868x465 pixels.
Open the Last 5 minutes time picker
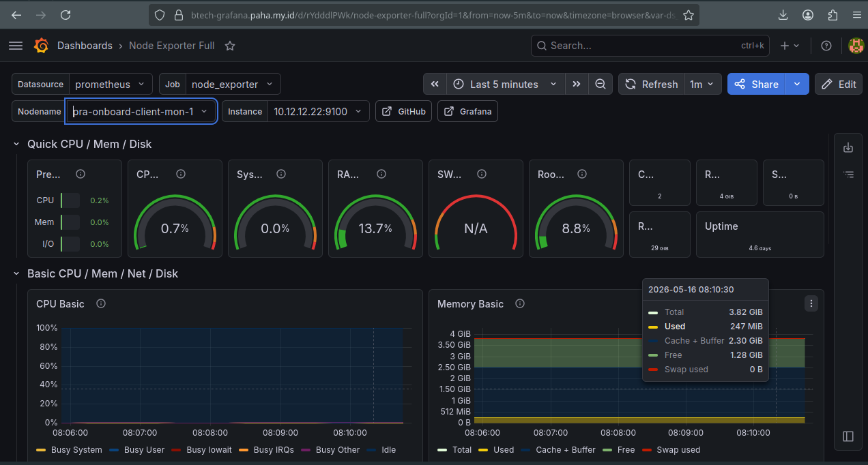pos(506,85)
